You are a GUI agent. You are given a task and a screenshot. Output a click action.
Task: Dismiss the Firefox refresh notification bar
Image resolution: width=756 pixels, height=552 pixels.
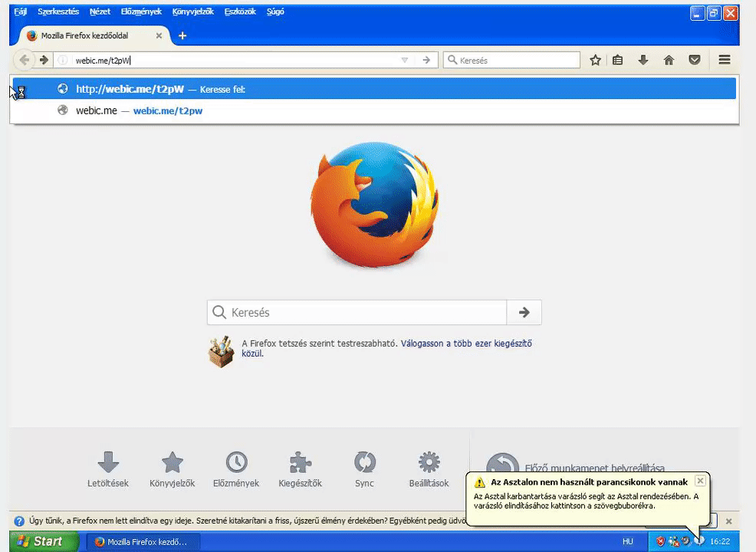[728, 521]
